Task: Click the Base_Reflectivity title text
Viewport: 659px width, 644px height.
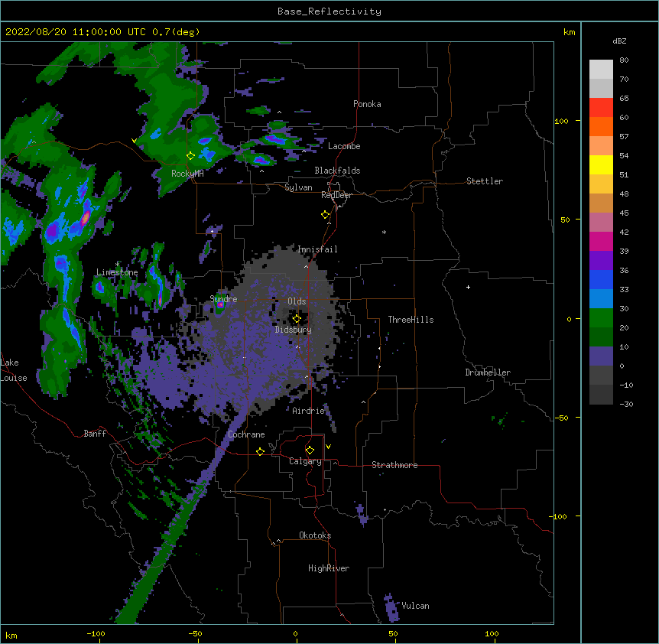Action: 329,11
